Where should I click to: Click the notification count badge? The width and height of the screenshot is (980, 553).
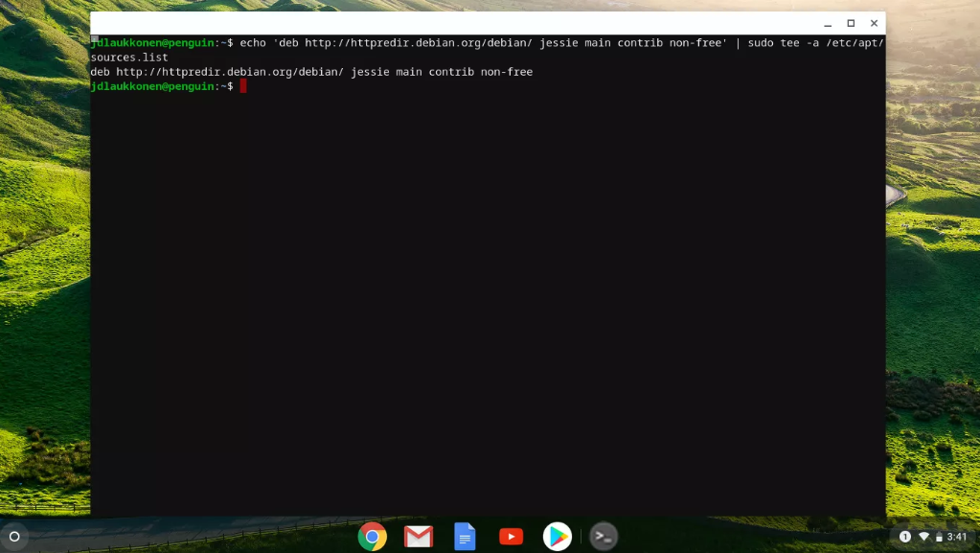pos(905,537)
